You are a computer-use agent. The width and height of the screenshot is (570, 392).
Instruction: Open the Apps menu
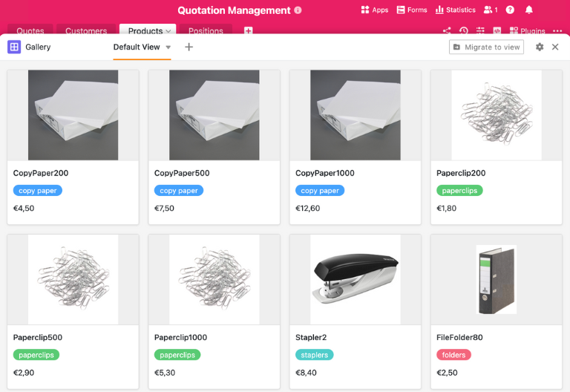point(375,10)
